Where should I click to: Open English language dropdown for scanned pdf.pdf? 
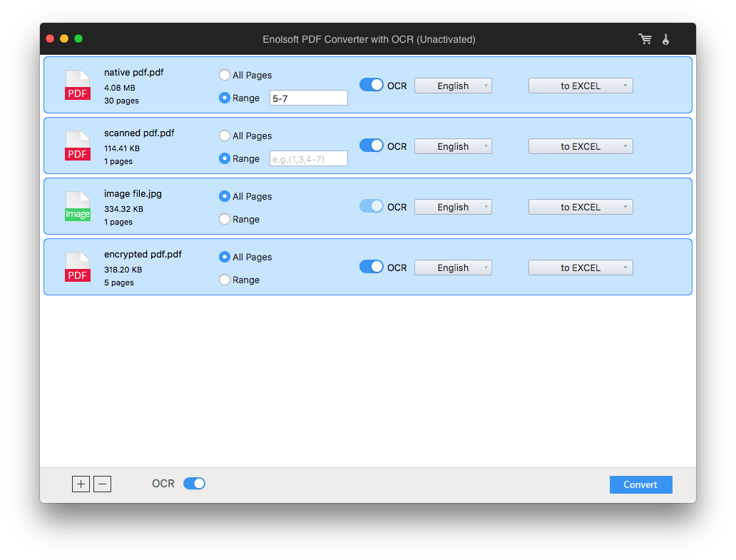[x=453, y=146]
